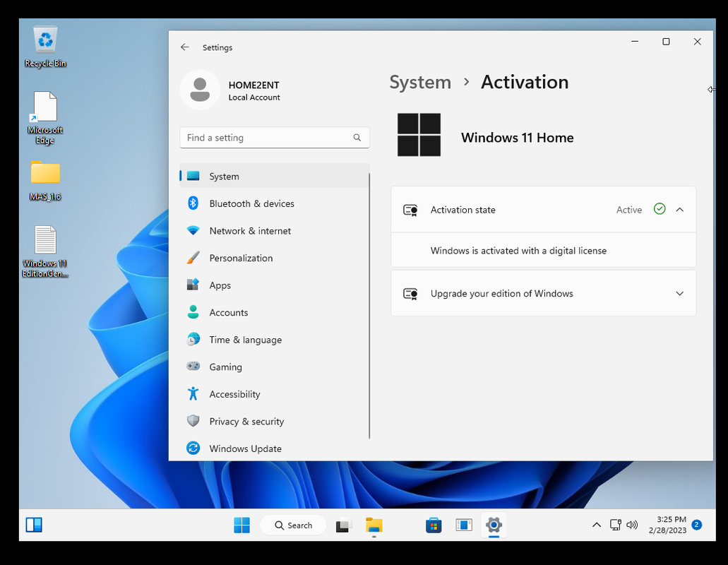Open Apps settings page
The image size is (728, 565).
coord(275,285)
